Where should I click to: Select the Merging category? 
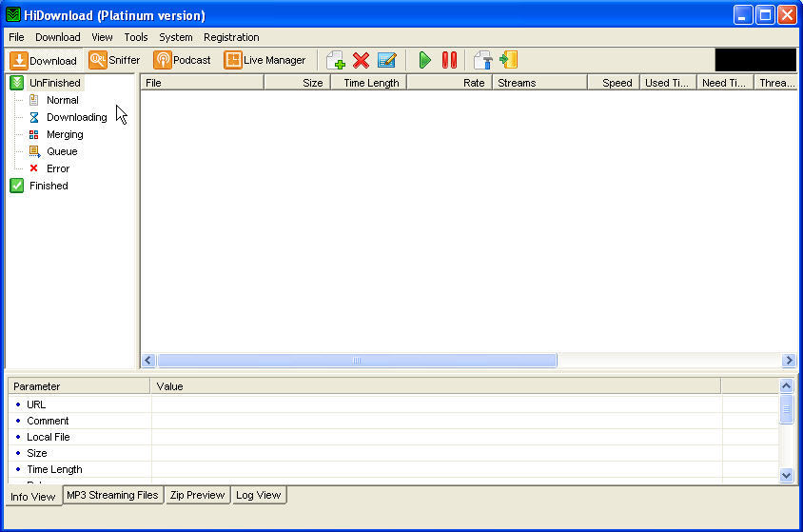click(x=65, y=134)
